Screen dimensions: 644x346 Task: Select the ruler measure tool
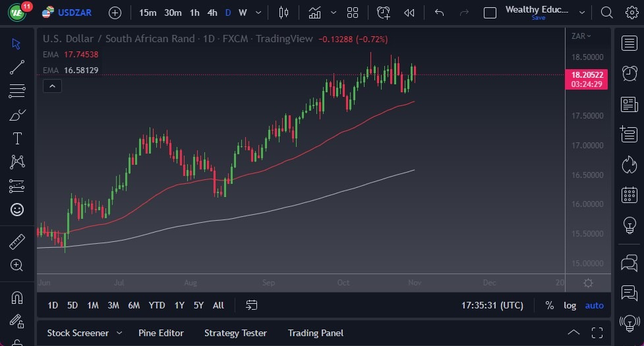click(x=17, y=242)
